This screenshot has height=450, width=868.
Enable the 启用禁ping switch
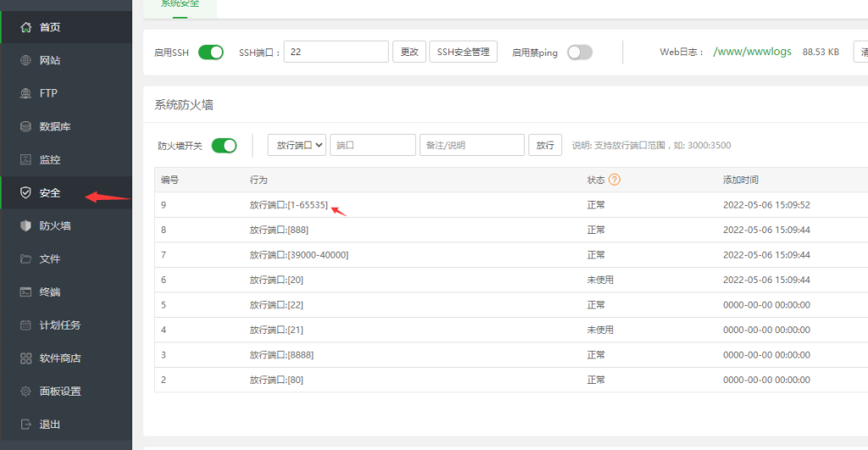[x=580, y=53]
